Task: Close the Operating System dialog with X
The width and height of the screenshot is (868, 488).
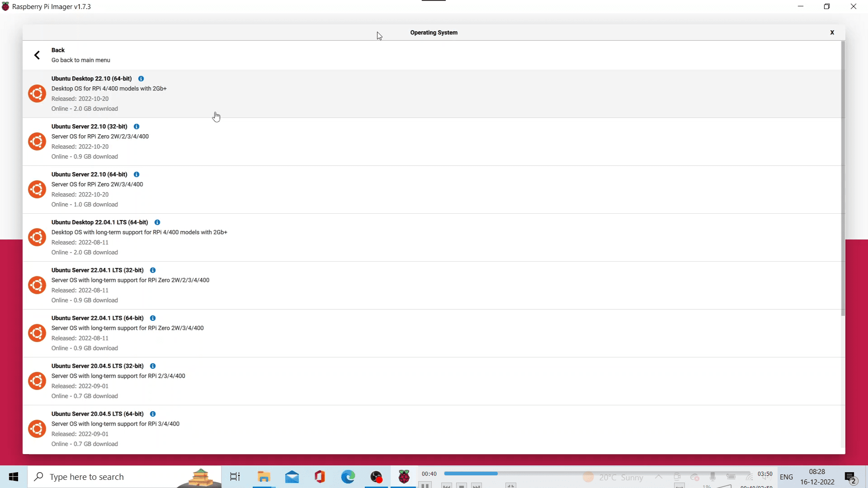Action: [832, 33]
